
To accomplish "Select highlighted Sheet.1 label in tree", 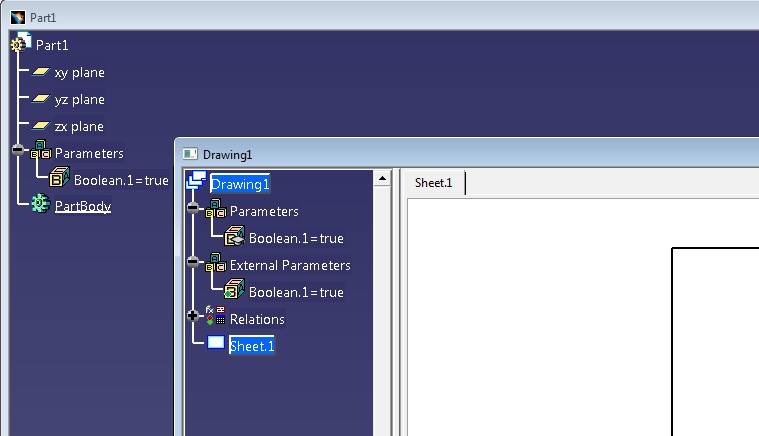I will 252,346.
